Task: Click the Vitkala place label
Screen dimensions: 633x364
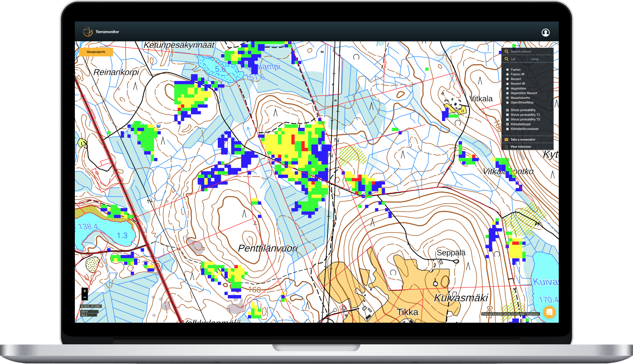Action: [x=481, y=99]
